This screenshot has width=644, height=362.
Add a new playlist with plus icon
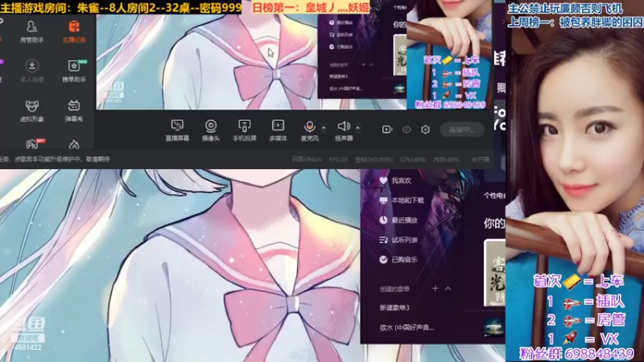point(435,289)
